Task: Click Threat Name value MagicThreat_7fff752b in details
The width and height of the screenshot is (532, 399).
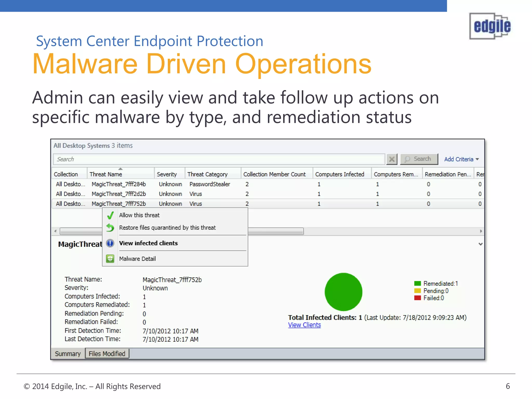Action: point(172,280)
